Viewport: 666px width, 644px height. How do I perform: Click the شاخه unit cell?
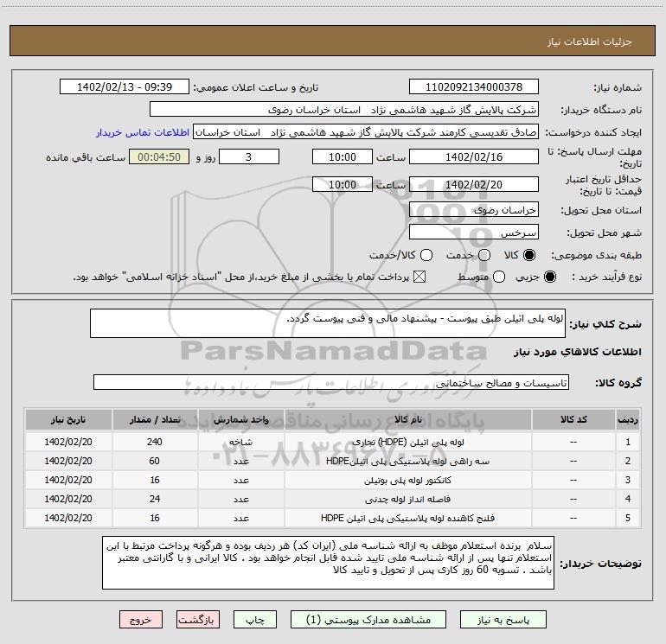240,442
